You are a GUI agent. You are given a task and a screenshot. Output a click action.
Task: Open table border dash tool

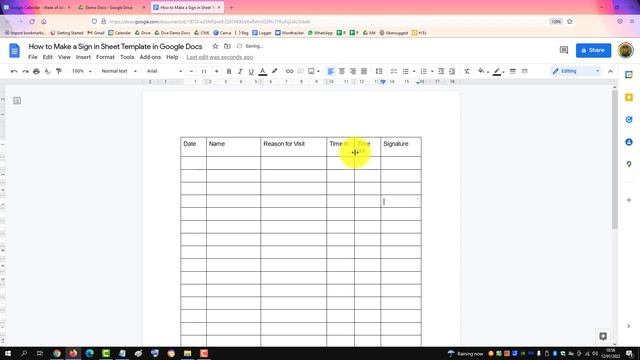525,71
